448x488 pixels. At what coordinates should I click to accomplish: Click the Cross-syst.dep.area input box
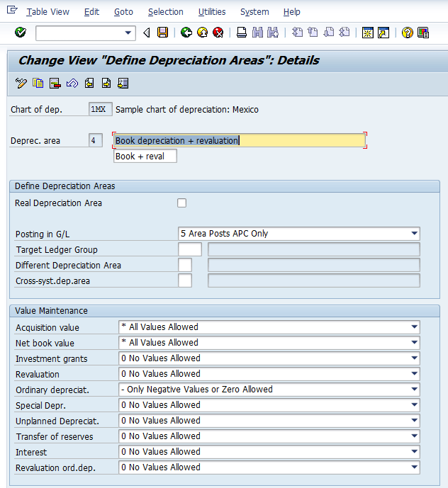(x=185, y=280)
